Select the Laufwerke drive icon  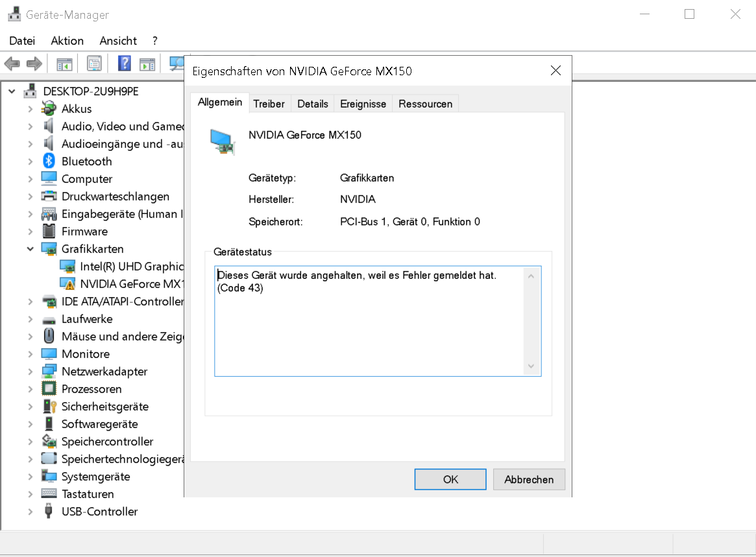point(49,320)
